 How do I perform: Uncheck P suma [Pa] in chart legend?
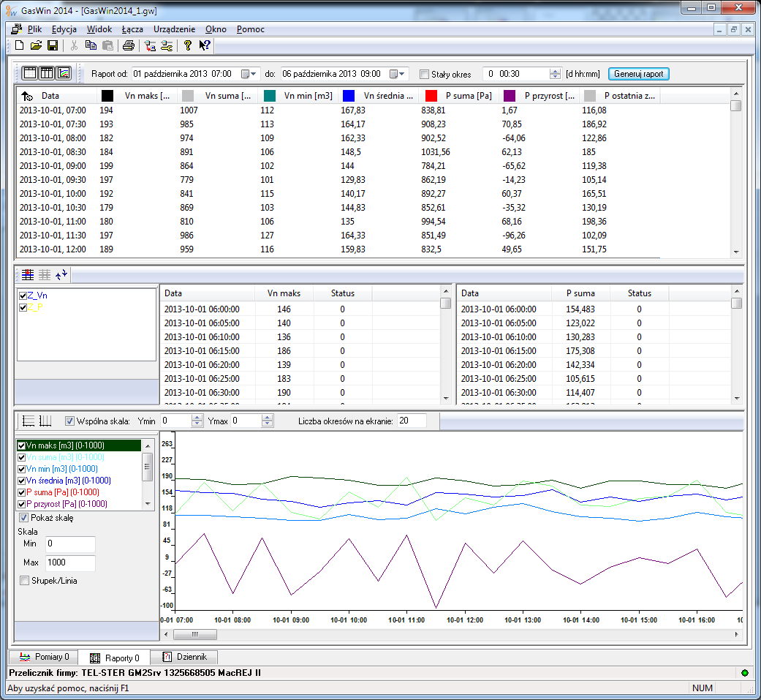[x=21, y=492]
